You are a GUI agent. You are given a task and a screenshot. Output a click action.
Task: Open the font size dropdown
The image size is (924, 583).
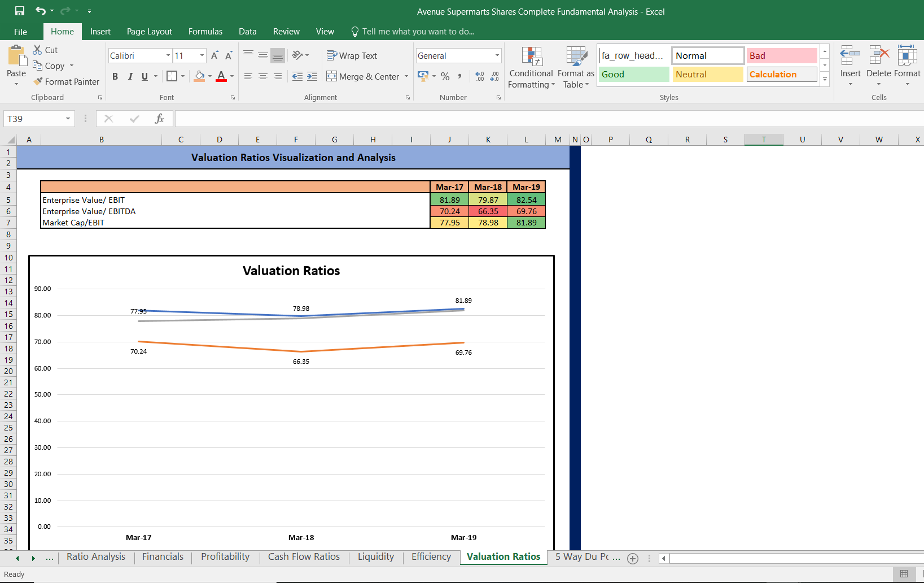[202, 55]
